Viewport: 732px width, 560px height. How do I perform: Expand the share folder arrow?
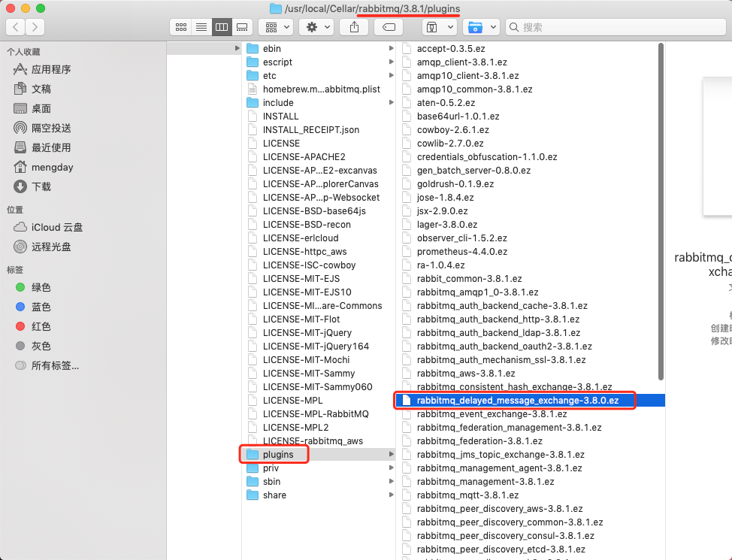(x=391, y=495)
